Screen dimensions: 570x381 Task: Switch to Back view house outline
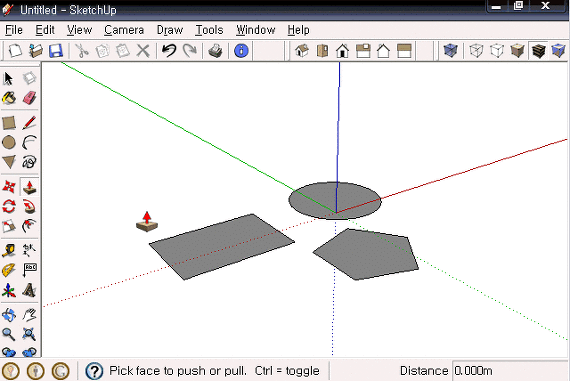tap(384, 51)
